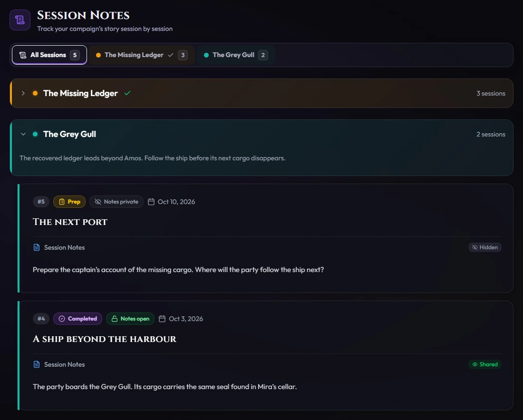Click the teal dot in The Grey Gull tab

coord(206,55)
